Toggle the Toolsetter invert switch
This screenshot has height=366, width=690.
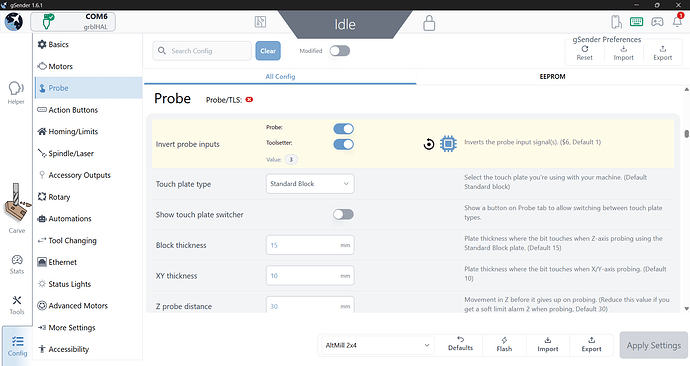(343, 144)
